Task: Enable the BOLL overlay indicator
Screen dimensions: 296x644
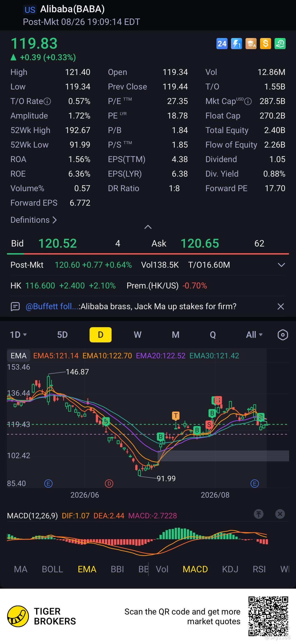Action: coord(53,569)
